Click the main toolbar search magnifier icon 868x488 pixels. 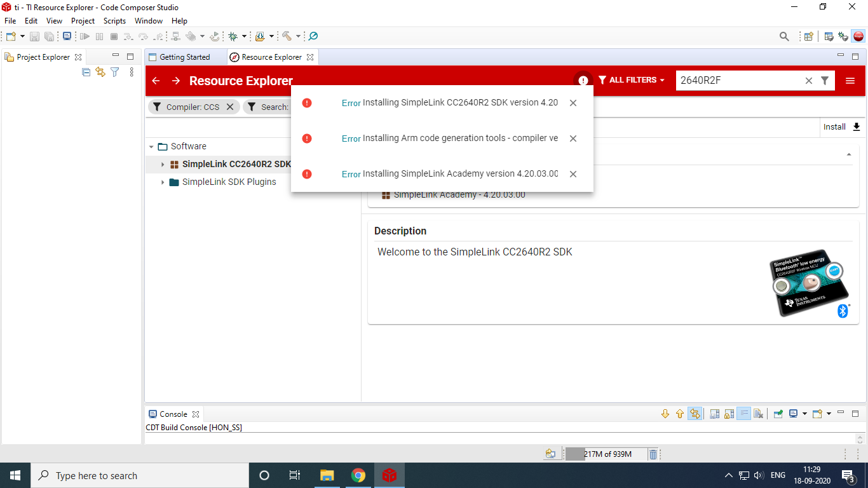click(784, 36)
